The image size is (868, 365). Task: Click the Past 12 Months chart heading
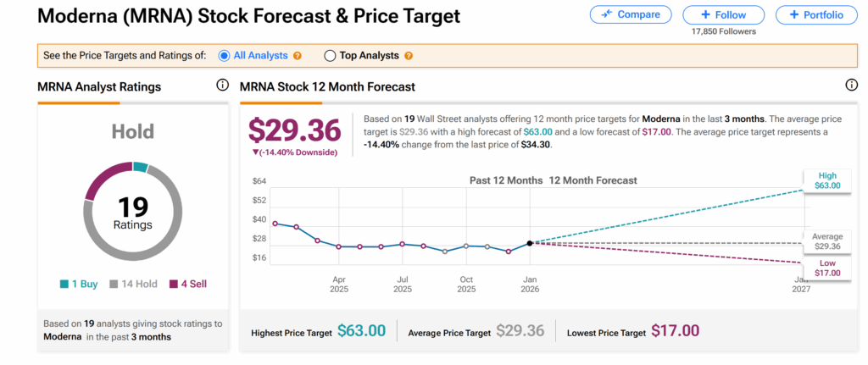pyautogui.click(x=506, y=180)
